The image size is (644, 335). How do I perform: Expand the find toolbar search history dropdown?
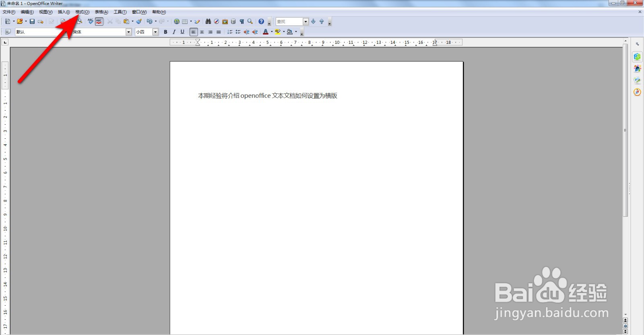click(306, 21)
